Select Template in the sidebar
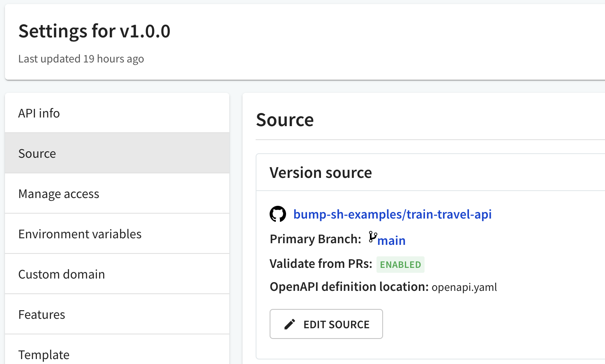Viewport: 605px width, 364px height. (44, 354)
